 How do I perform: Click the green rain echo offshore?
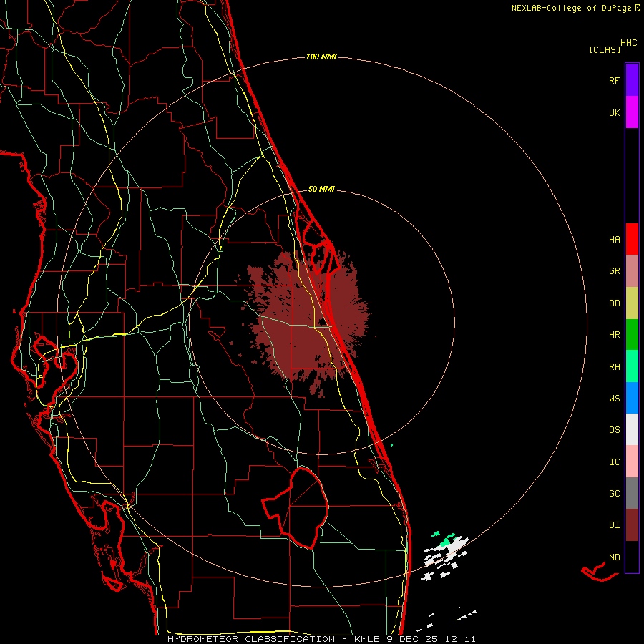tap(447, 541)
